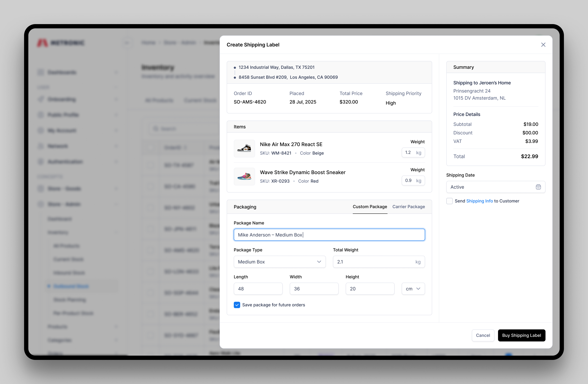
Task: Open the Shipping Info link
Action: 479,201
